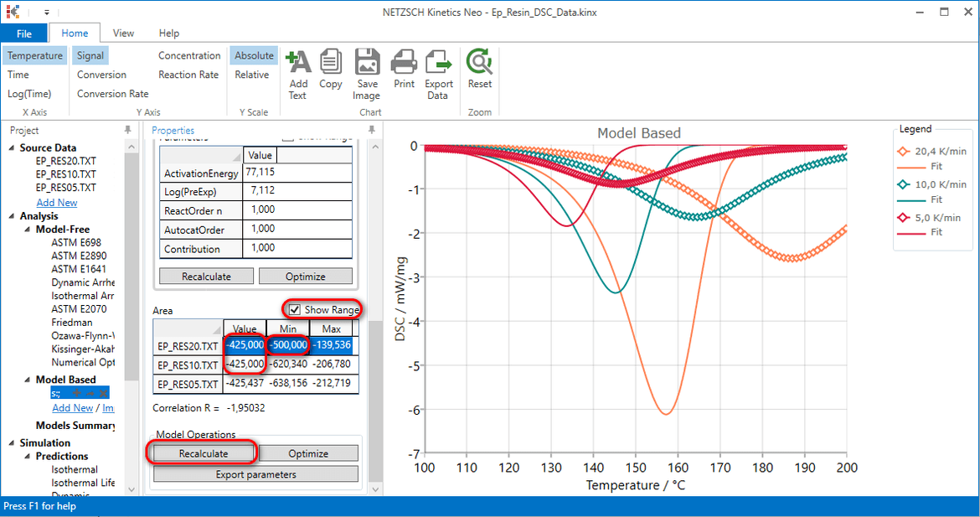The image size is (980, 517).
Task: Pin the Project panel
Action: 127,130
